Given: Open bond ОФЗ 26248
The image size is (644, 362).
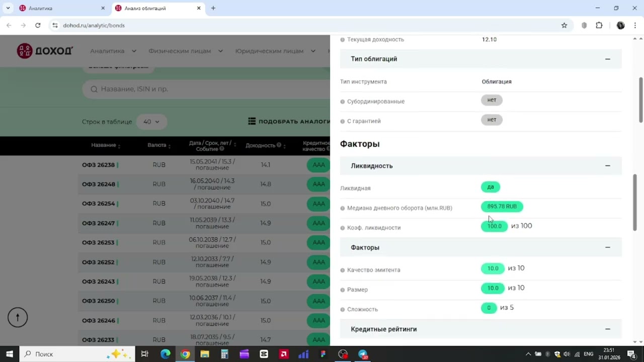Looking at the screenshot, I should point(99,184).
